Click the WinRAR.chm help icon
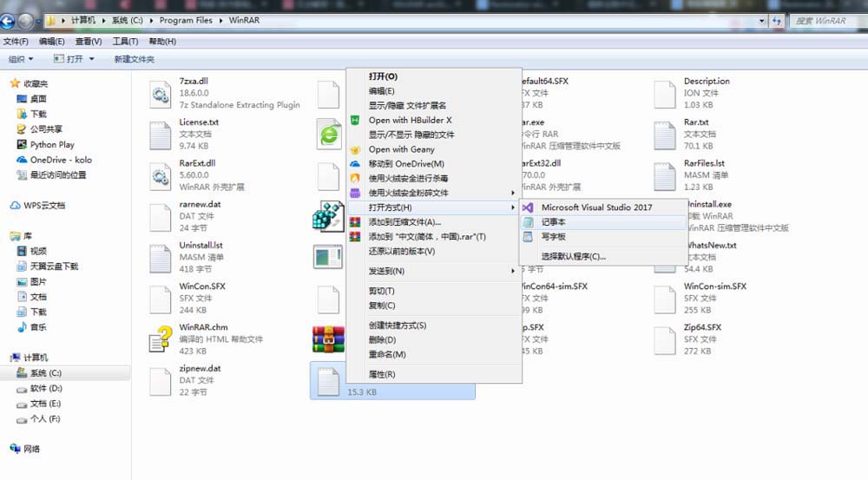The width and height of the screenshot is (868, 480). [x=161, y=340]
